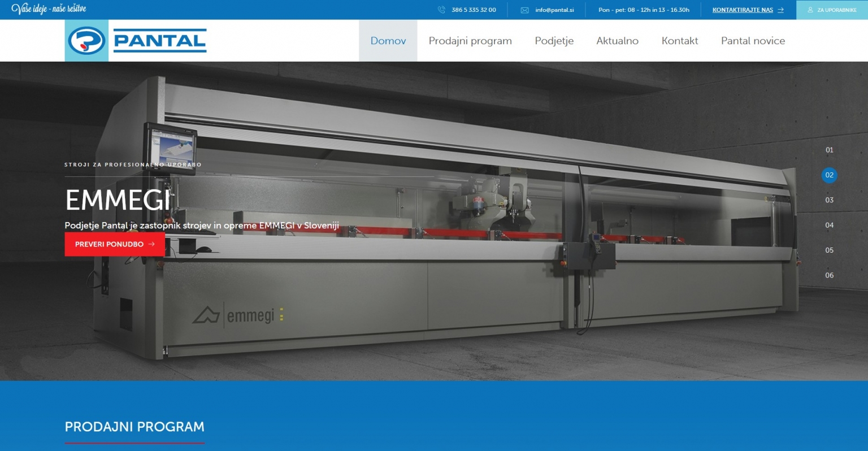This screenshot has height=451, width=868.
Task: Click the Domov navigation tab
Action: pyautogui.click(x=388, y=41)
